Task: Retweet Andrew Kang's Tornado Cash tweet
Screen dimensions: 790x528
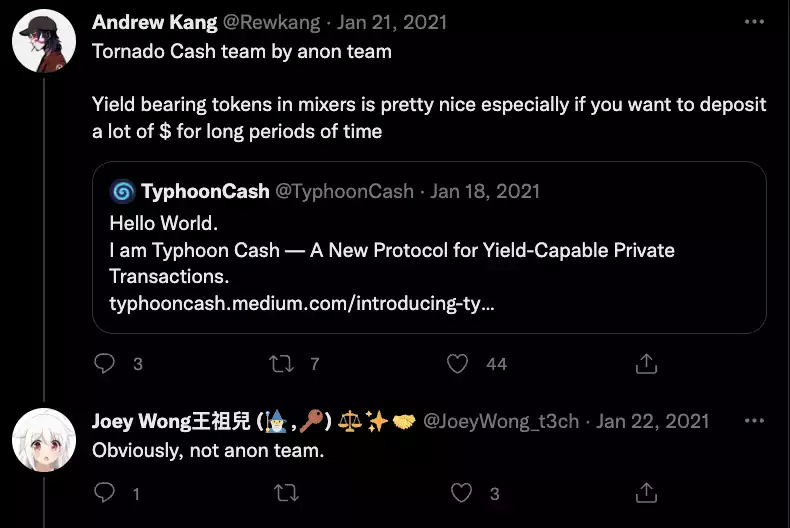Action: 281,364
